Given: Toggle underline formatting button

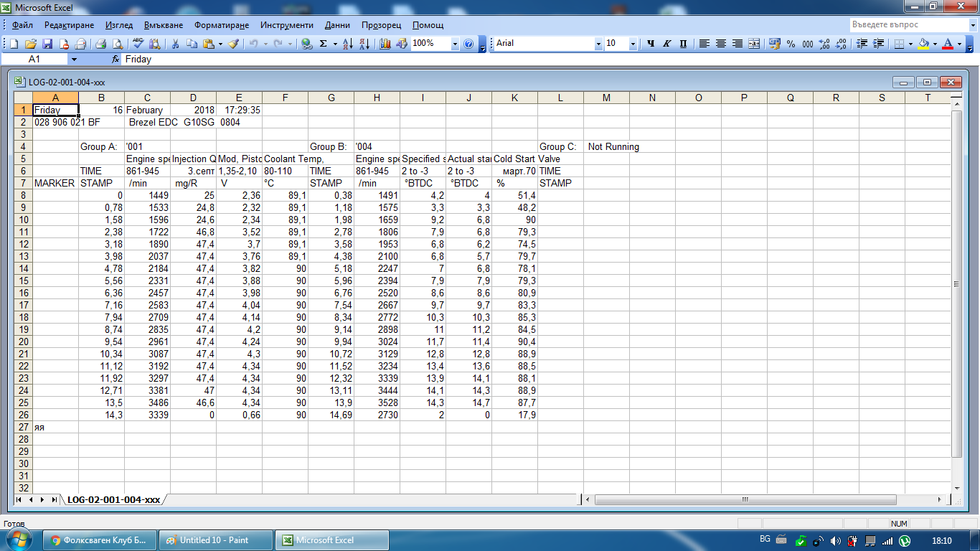Looking at the screenshot, I should tap(682, 44).
